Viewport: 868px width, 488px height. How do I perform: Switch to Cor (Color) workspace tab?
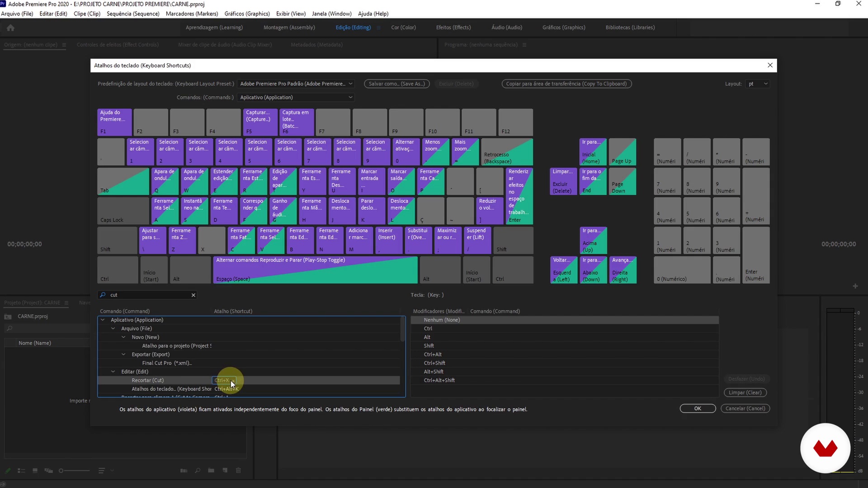click(x=403, y=28)
